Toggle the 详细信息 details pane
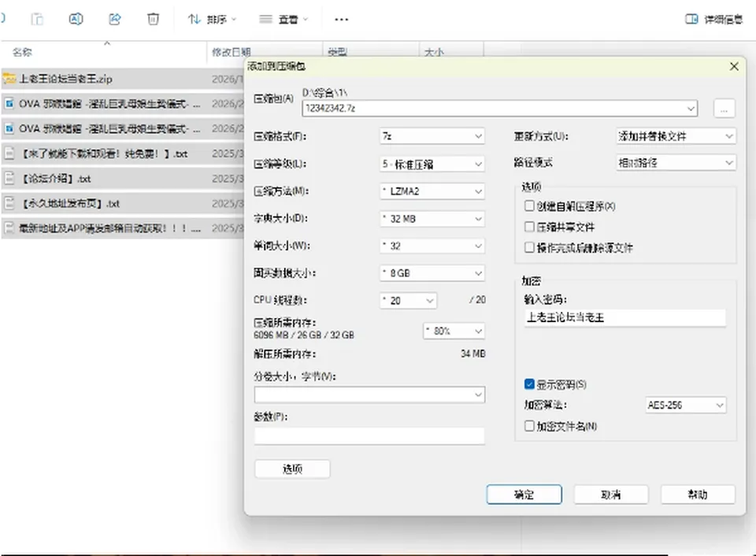The image size is (756, 556). [x=714, y=19]
